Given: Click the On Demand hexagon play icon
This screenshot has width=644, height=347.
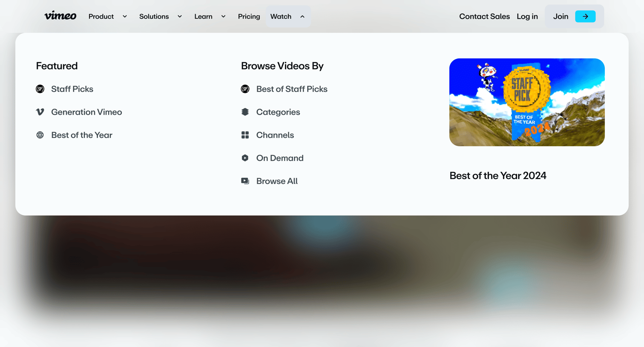Looking at the screenshot, I should (245, 158).
